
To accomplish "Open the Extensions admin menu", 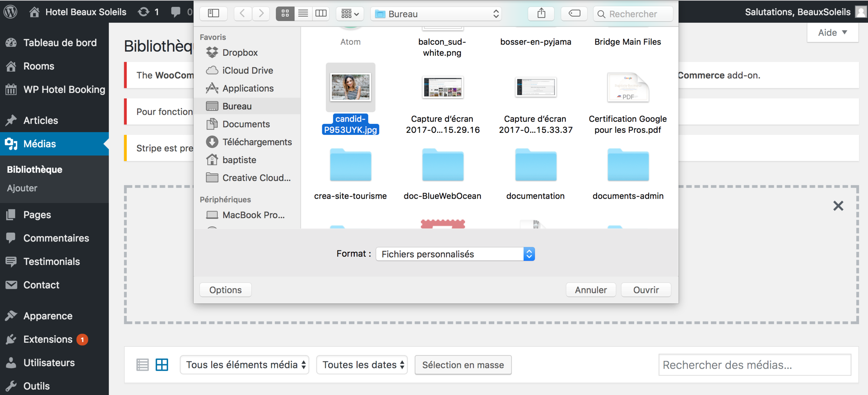I will pos(48,339).
